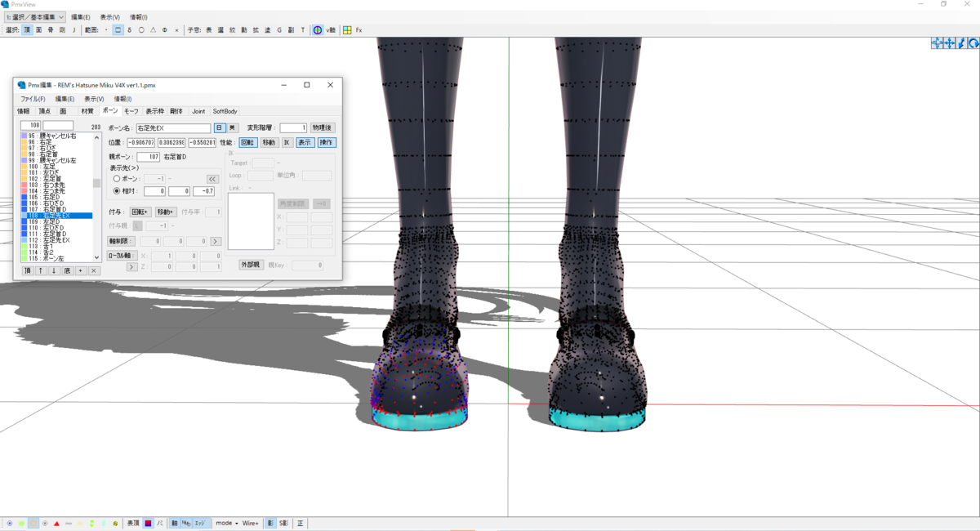Click the red-blue color swatch in bottom bar

click(x=148, y=523)
